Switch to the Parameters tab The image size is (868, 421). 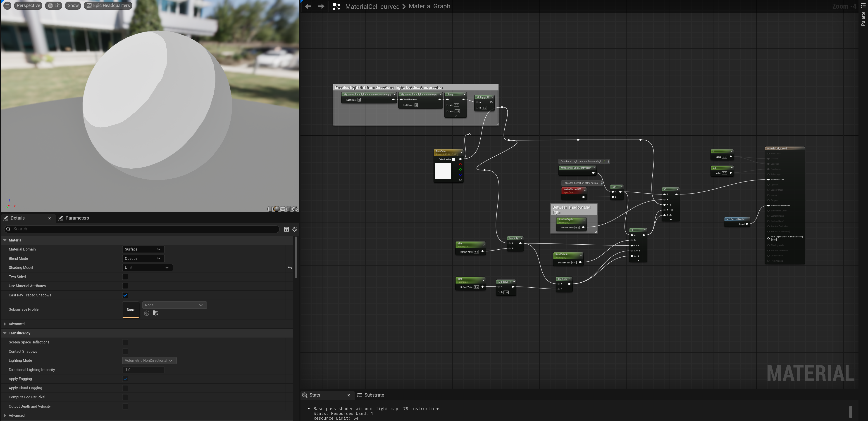77,218
